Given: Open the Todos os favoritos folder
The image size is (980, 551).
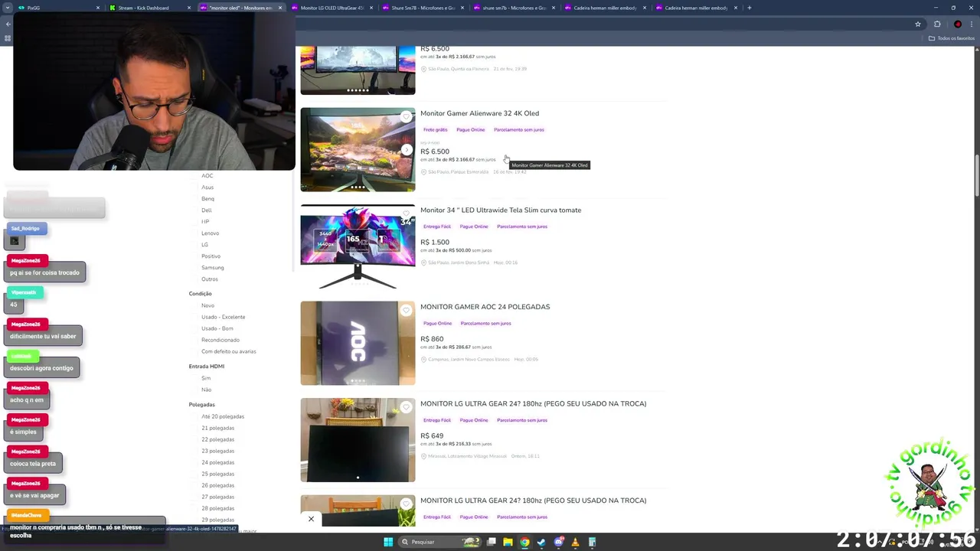Looking at the screenshot, I should coord(951,38).
